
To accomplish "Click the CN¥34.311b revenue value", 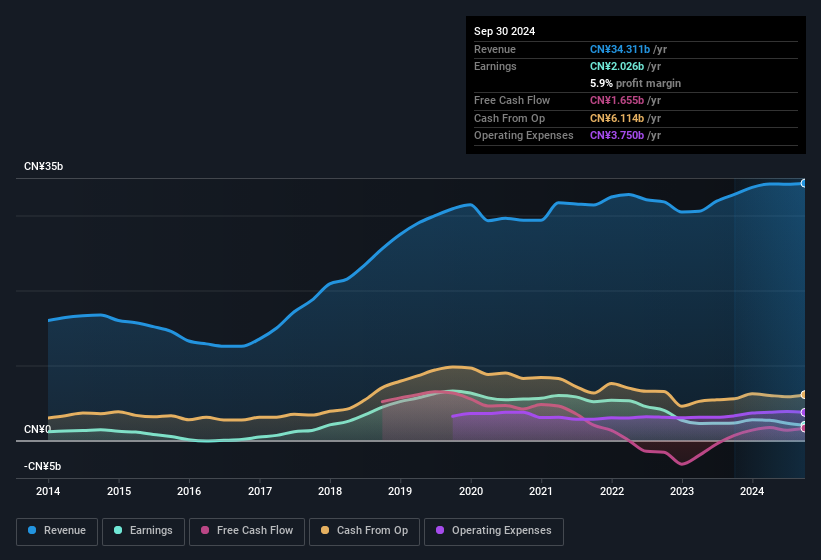I will 620,49.
